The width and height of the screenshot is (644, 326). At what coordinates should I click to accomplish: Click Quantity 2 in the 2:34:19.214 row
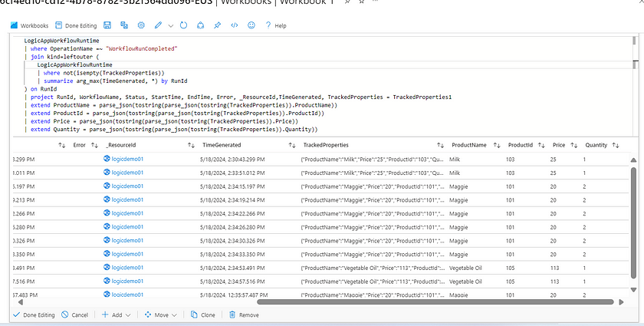(584, 200)
